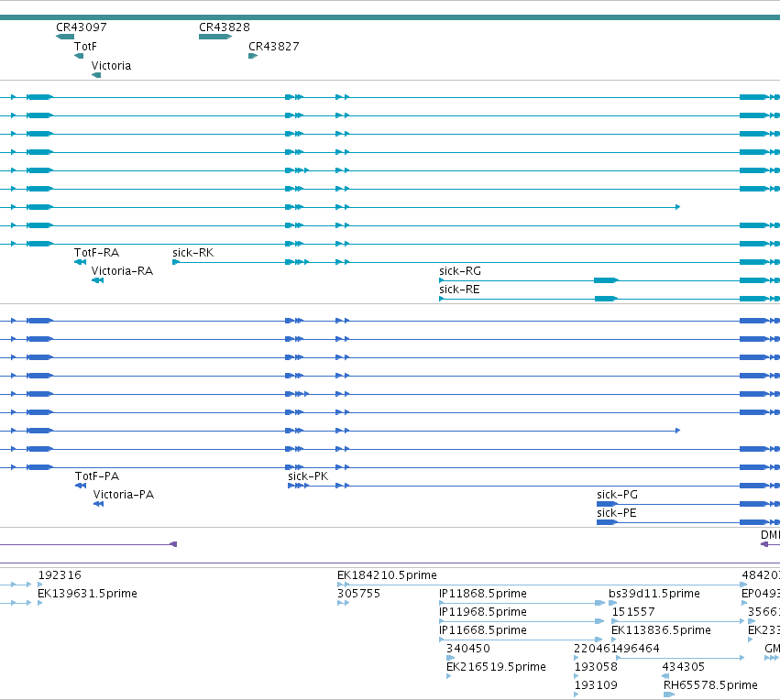Select the TotF-RA transcript glyph
780x700 pixels.
(80, 262)
